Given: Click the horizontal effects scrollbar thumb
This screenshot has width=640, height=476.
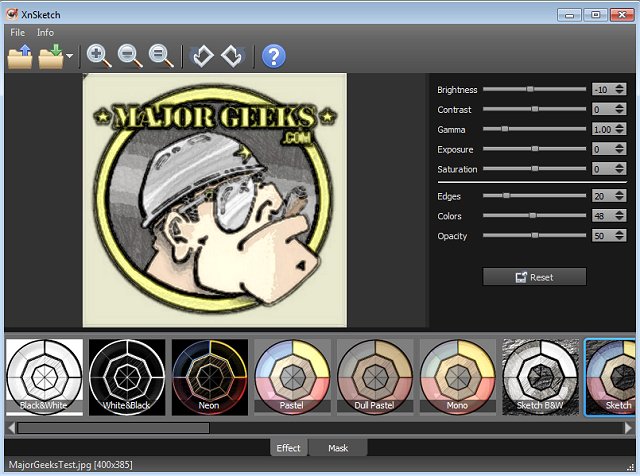Looking at the screenshot, I should (x=113, y=428).
